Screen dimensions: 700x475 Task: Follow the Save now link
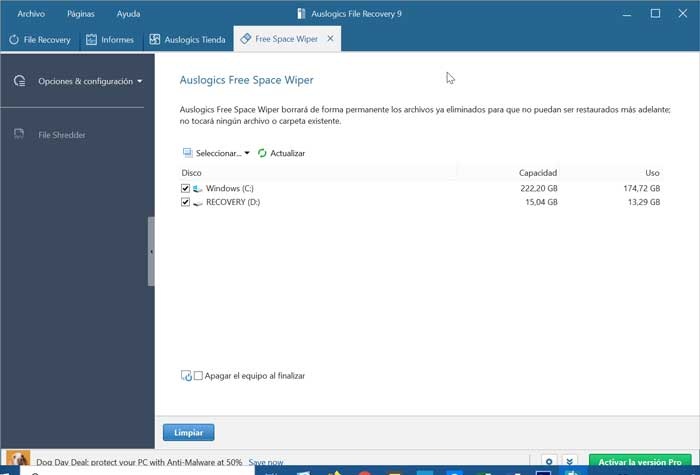pyautogui.click(x=266, y=462)
